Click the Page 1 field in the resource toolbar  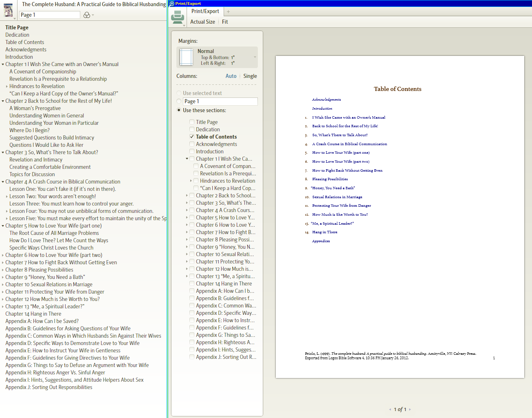[x=50, y=15]
